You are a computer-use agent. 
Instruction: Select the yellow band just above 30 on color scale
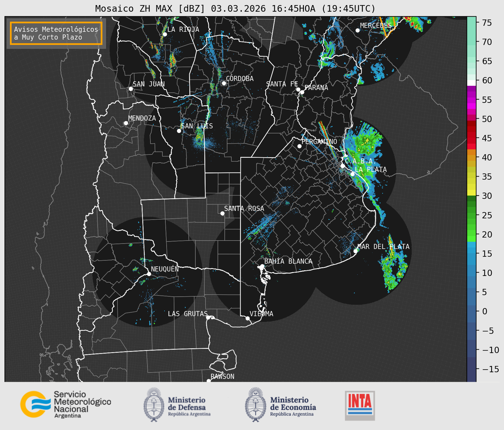pos(471,193)
